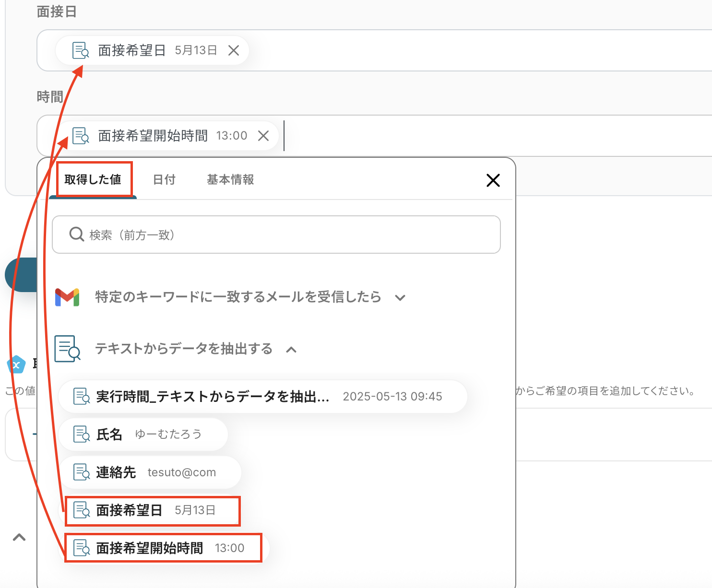Remove the 面接希望日 chip from 面接日 field
The image size is (712, 588).
(x=234, y=50)
